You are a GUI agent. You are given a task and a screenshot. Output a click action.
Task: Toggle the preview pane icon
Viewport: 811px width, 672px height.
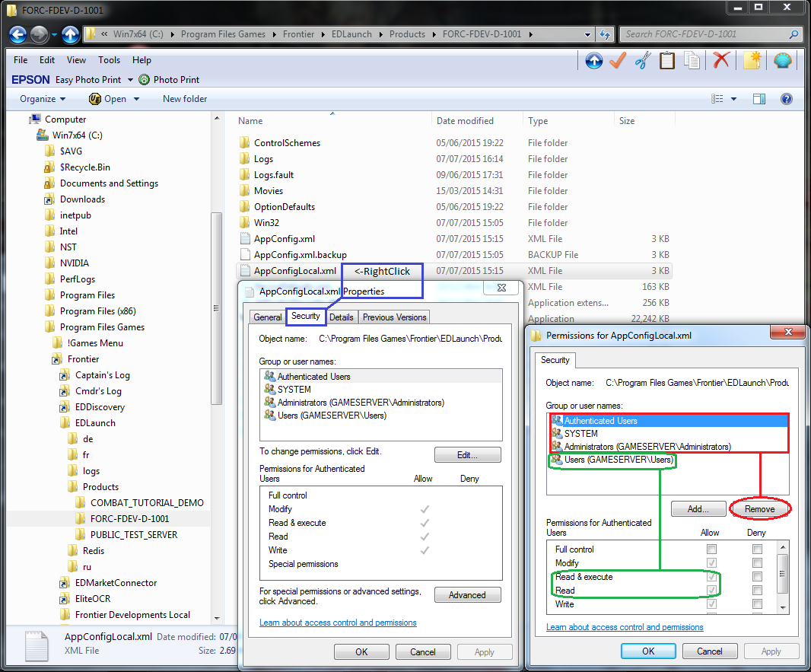coord(759,99)
